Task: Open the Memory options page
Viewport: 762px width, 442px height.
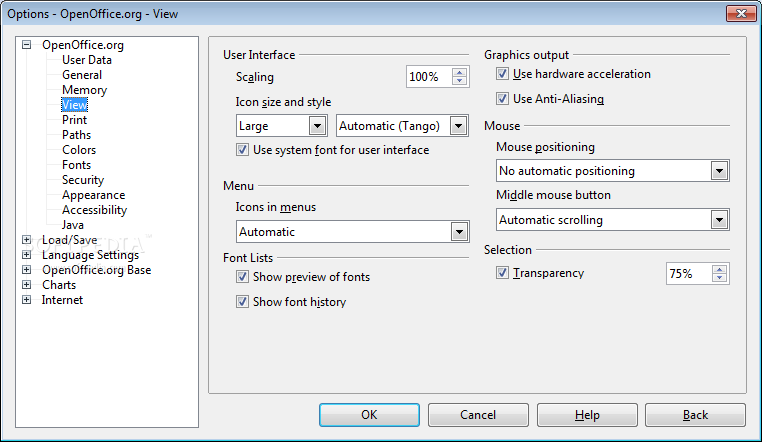Action: tap(85, 90)
